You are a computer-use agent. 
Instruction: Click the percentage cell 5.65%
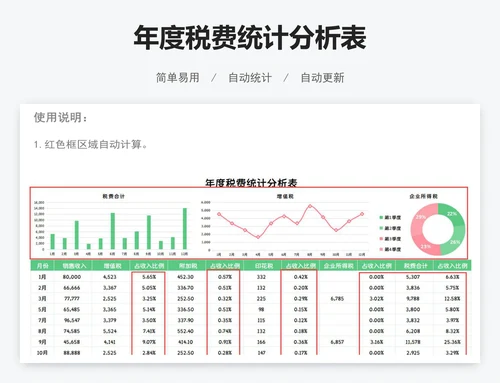pyautogui.click(x=149, y=277)
